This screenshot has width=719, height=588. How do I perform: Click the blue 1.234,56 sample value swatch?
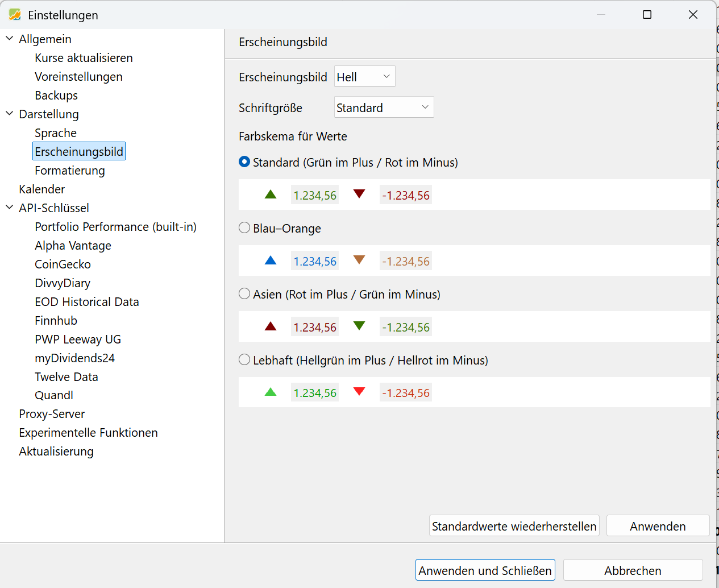coord(315,262)
